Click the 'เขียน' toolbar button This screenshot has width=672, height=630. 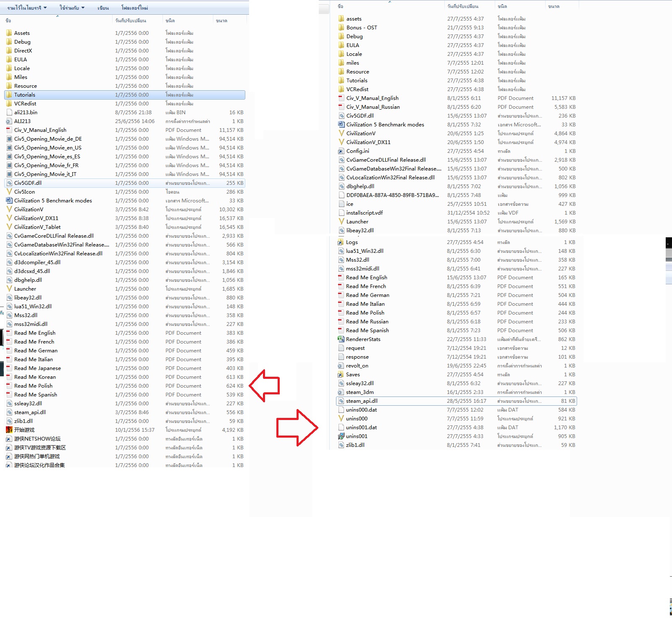[103, 8]
